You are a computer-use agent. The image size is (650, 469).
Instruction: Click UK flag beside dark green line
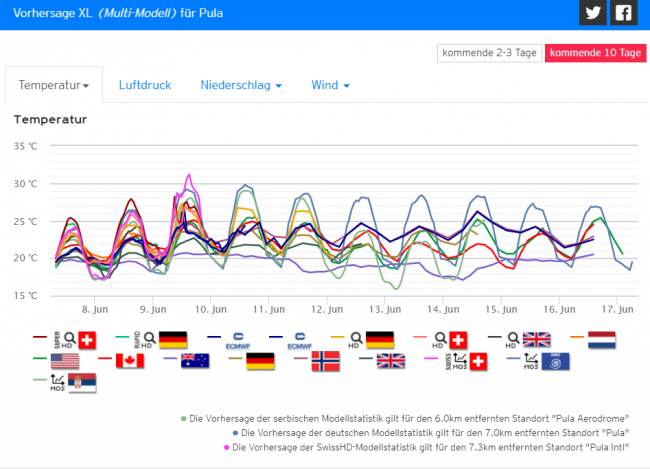pos(390,361)
